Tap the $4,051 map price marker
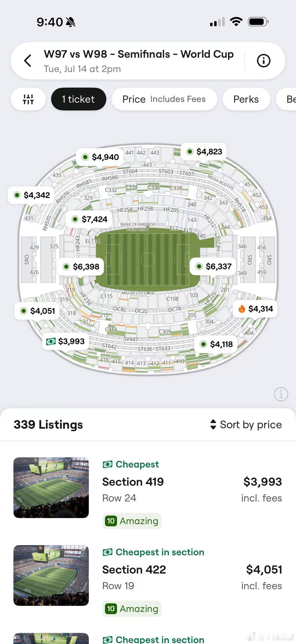Image resolution: width=296 pixels, height=644 pixels. click(37, 311)
